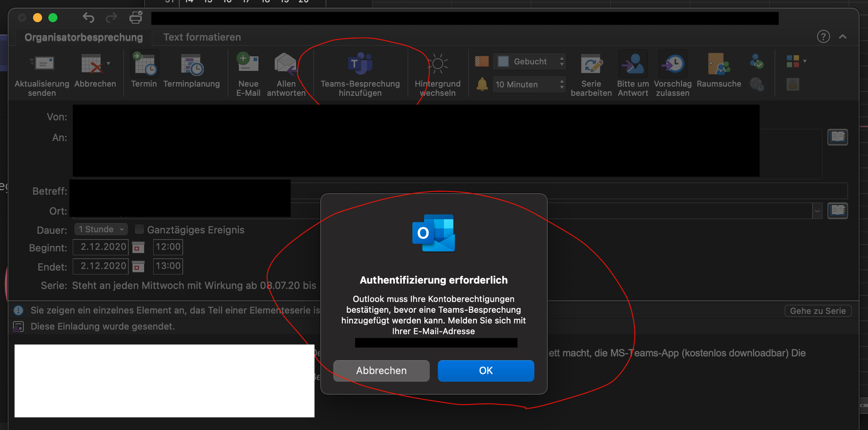This screenshot has height=430, width=868.
Task: Switch to Organisatorbesprechung tab
Action: click(x=84, y=37)
